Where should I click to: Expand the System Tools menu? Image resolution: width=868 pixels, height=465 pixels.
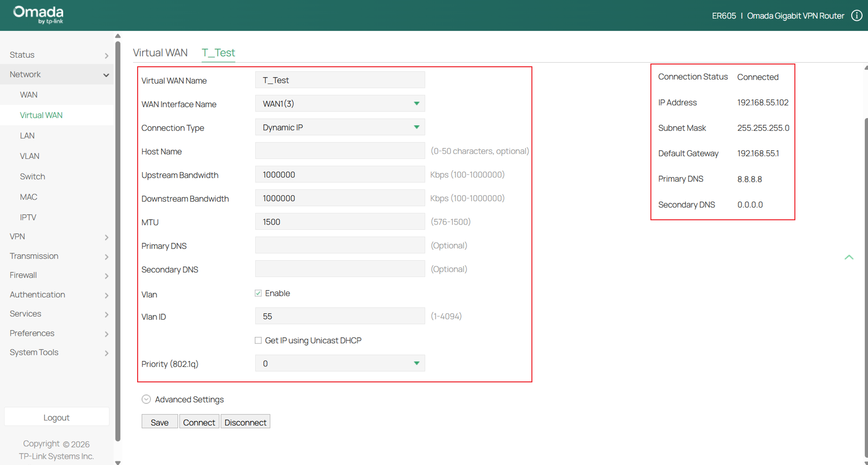(57, 353)
